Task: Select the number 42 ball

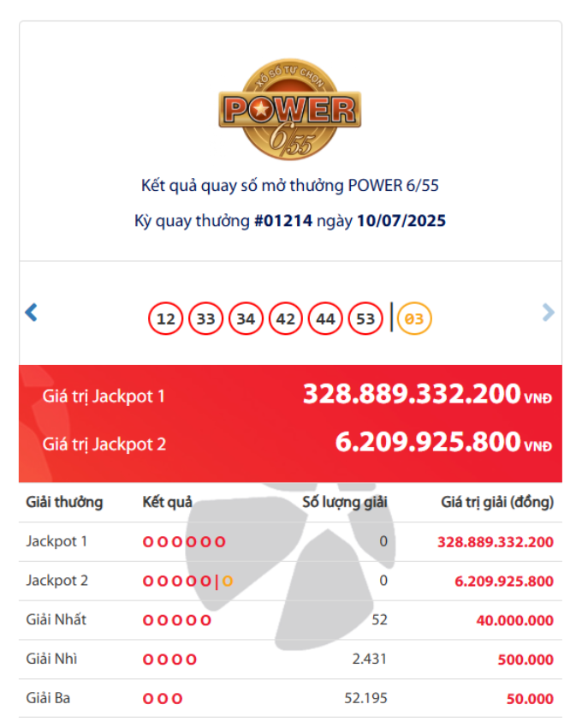Action: (285, 319)
